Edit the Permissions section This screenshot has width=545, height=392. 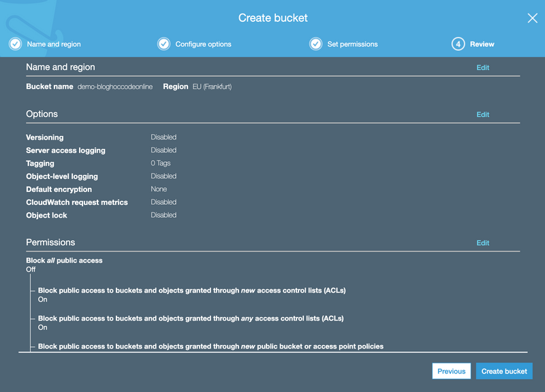(x=482, y=243)
